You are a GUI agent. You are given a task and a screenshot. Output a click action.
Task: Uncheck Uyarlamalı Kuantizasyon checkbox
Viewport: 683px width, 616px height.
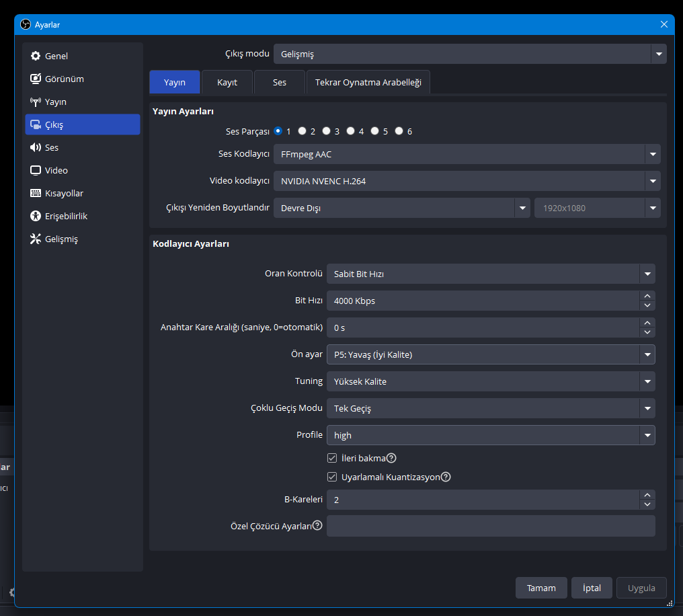(332, 477)
